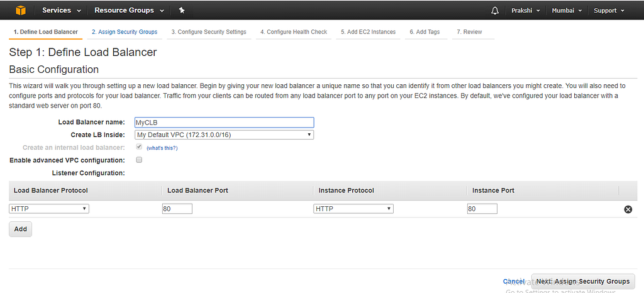Go to 6. Add Tags step
This screenshot has height=293, width=644.
point(425,32)
